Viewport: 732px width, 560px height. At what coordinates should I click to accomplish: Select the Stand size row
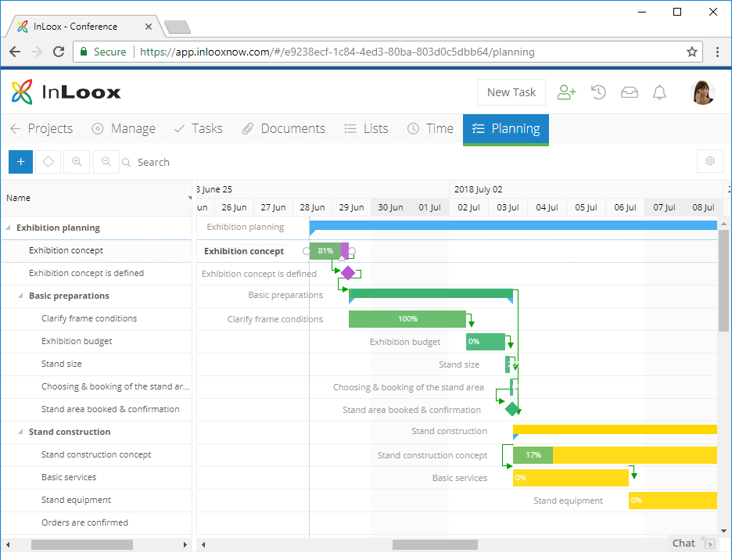point(97,364)
